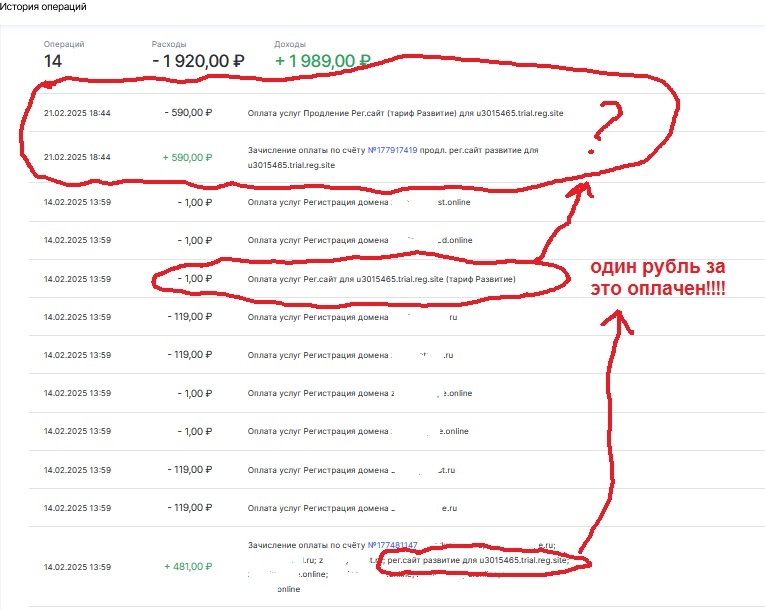The width and height of the screenshot is (765, 610).
Task: Click the domain registration row ending t.ru
Action: coord(397,470)
